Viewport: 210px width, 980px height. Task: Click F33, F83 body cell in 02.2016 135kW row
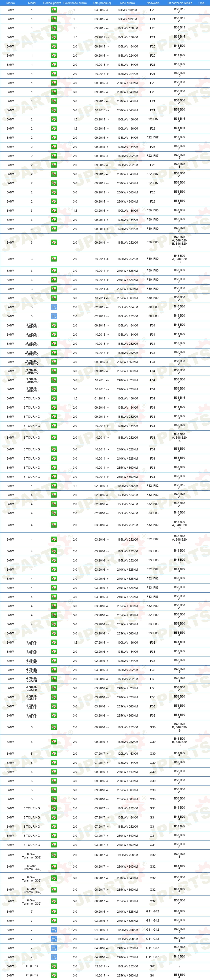click(153, 513)
